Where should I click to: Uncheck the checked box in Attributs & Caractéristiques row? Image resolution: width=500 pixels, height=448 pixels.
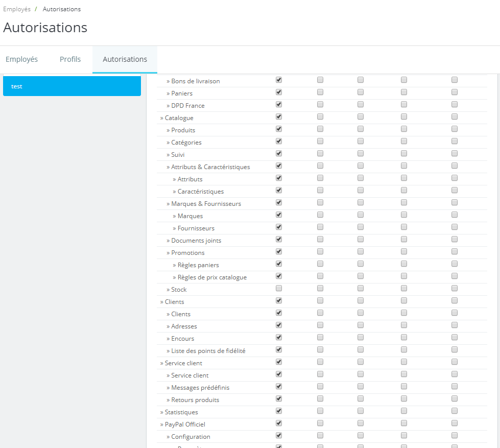click(279, 166)
